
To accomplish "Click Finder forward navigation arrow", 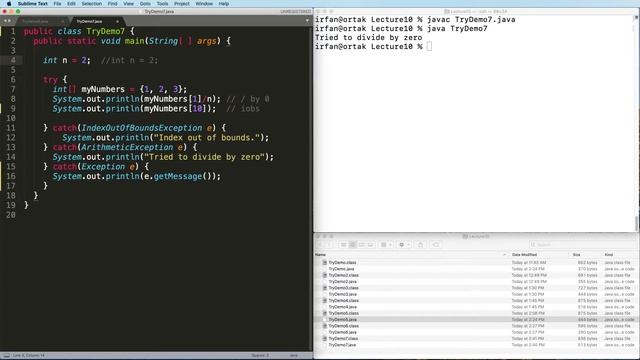I will point(329,245).
